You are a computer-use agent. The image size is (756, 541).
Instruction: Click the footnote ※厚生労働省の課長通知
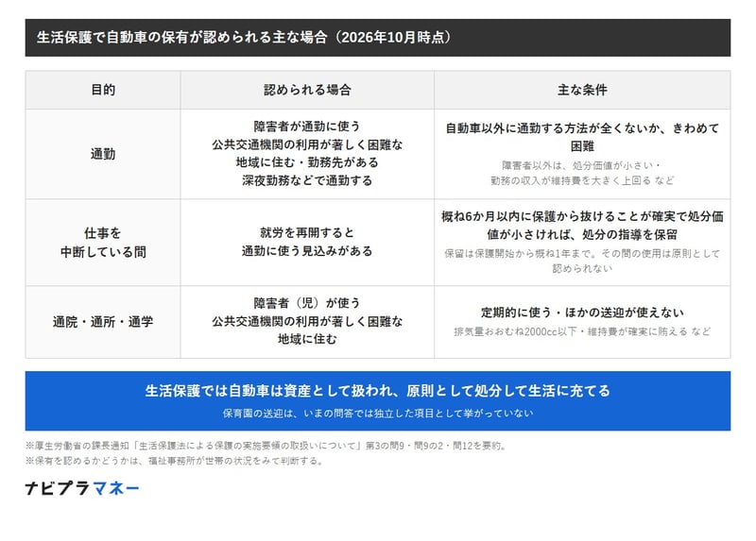pyautogui.click(x=266, y=446)
